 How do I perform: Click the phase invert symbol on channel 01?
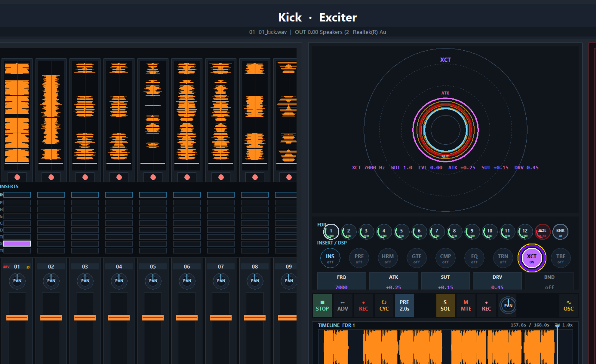(28, 267)
